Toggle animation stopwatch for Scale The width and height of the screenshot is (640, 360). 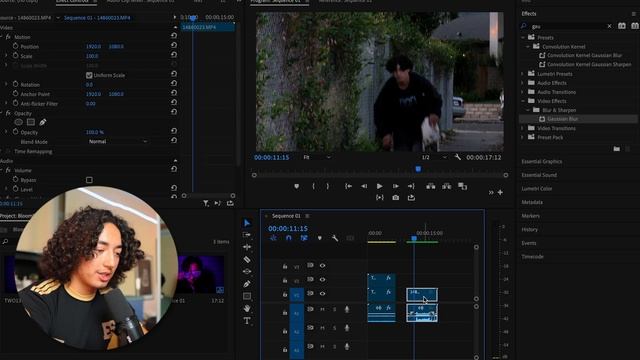(16, 56)
